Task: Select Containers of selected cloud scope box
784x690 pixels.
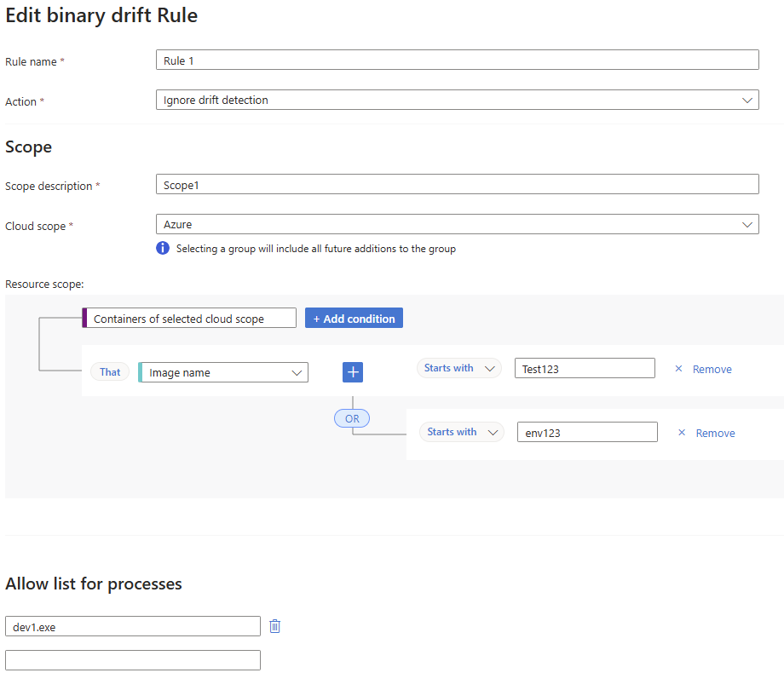Action: click(189, 319)
